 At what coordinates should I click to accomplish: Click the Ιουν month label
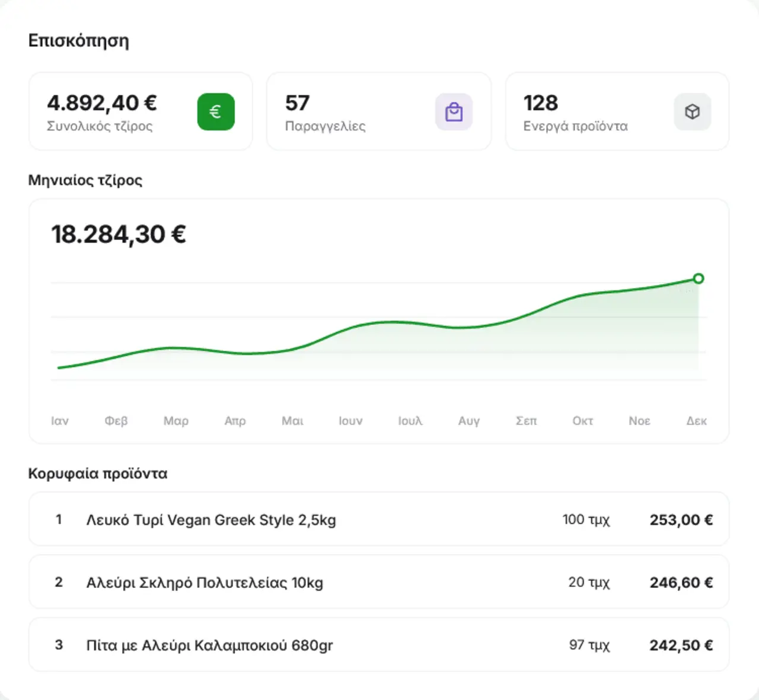point(350,421)
